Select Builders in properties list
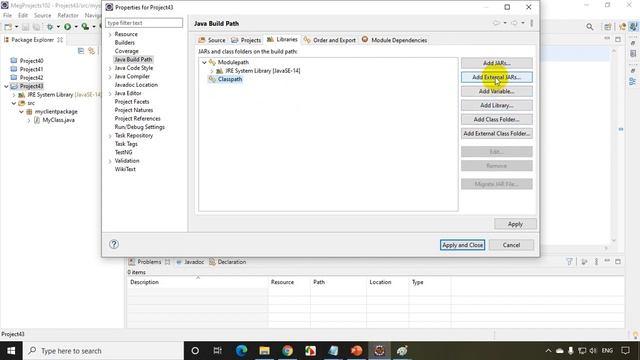The image size is (640, 360). tap(124, 42)
